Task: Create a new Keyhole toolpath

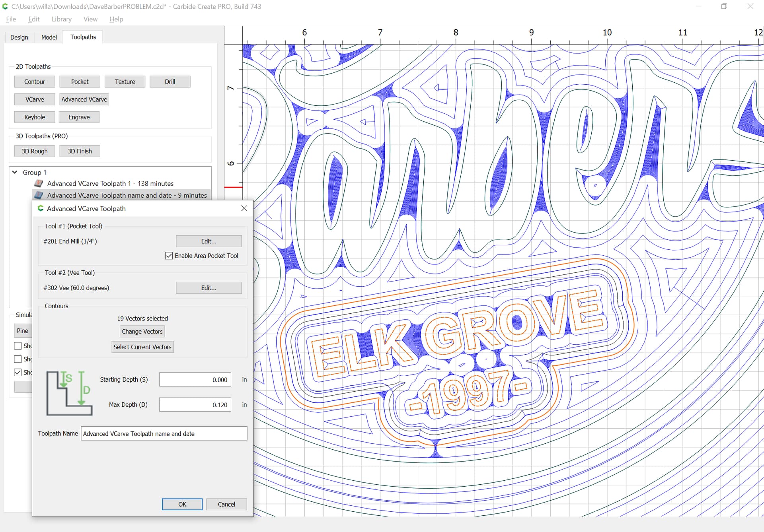Action: [x=35, y=117]
